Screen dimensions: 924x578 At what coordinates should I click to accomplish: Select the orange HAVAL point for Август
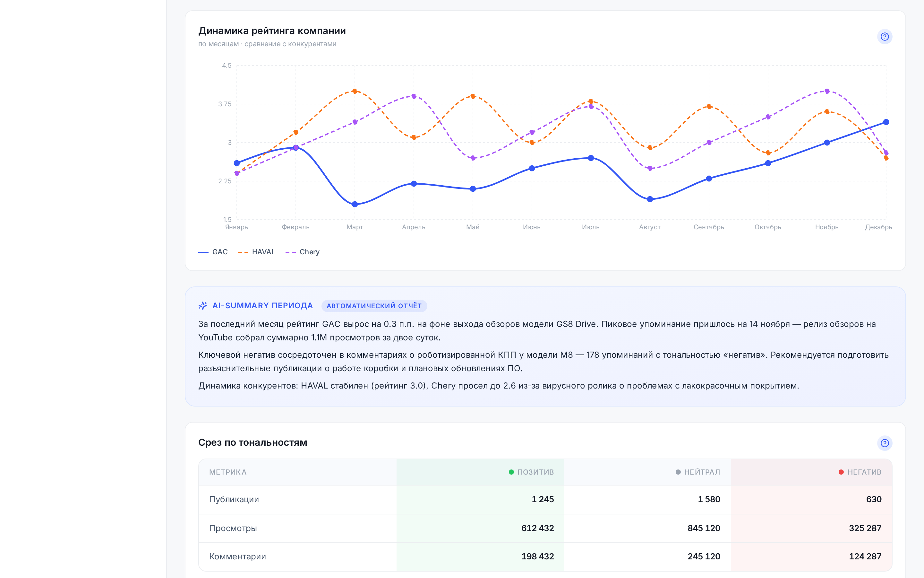coord(650,148)
